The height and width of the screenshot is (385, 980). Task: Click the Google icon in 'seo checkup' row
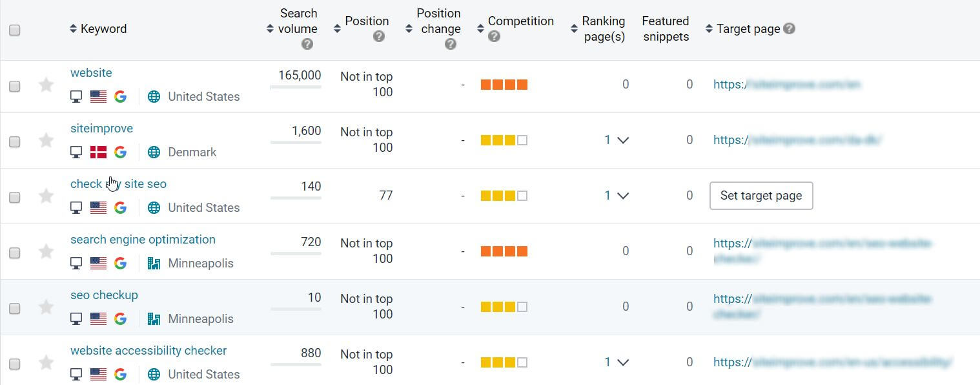[120, 318]
